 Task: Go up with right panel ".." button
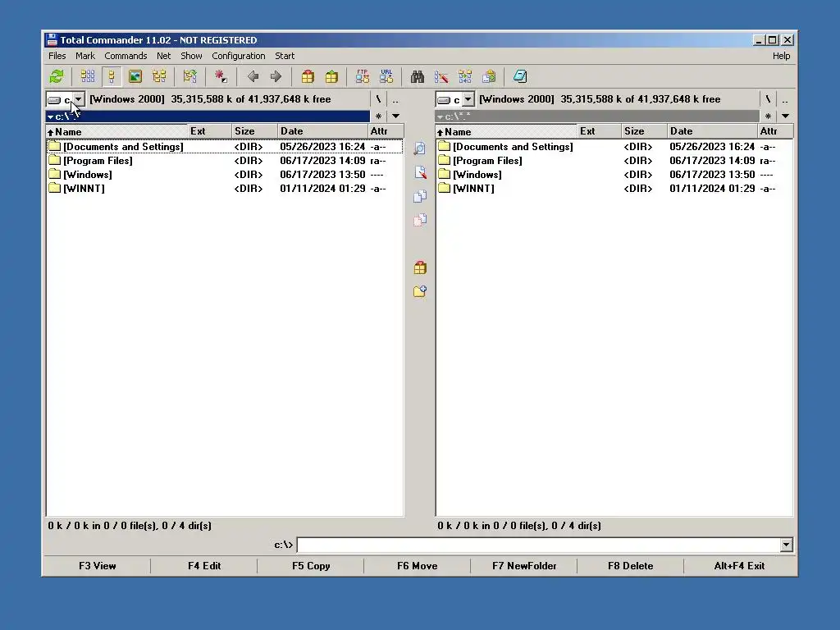click(x=785, y=99)
